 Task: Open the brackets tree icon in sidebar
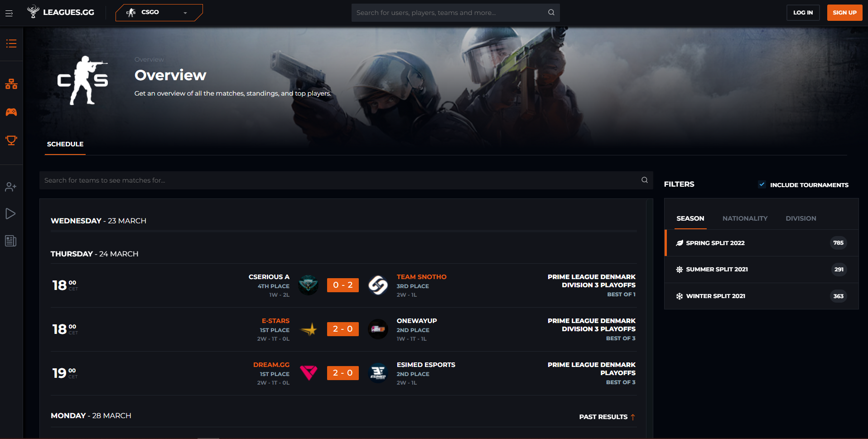11,84
